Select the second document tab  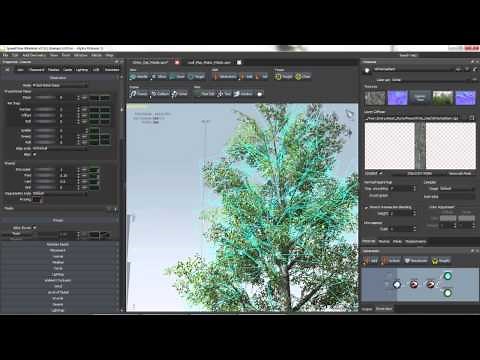(209, 62)
